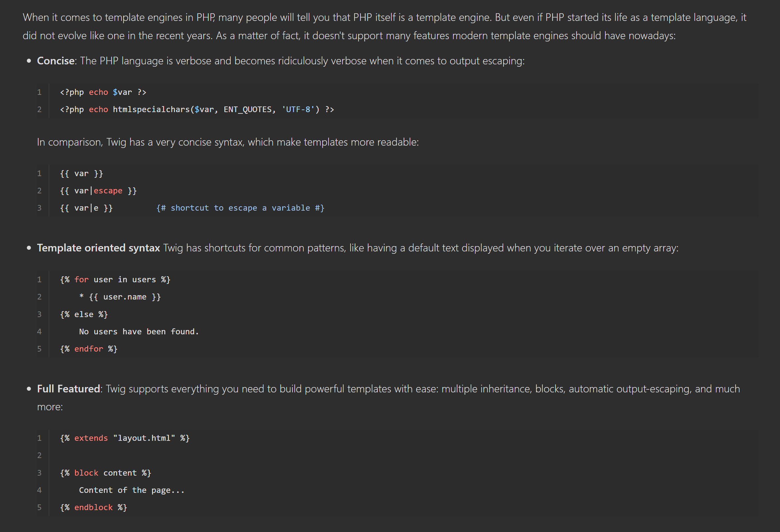Click 'No users have been found.' text
Viewport: 780px width, 532px height.
click(x=139, y=332)
